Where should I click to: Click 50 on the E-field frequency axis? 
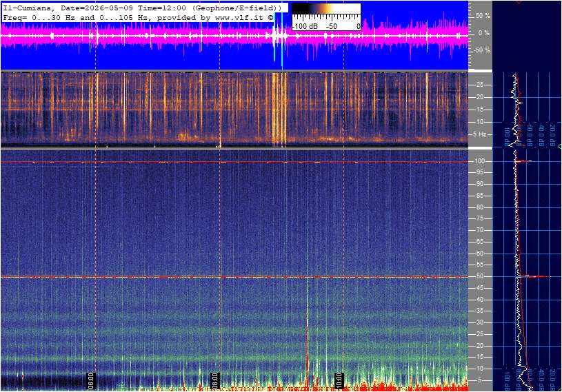click(479, 276)
